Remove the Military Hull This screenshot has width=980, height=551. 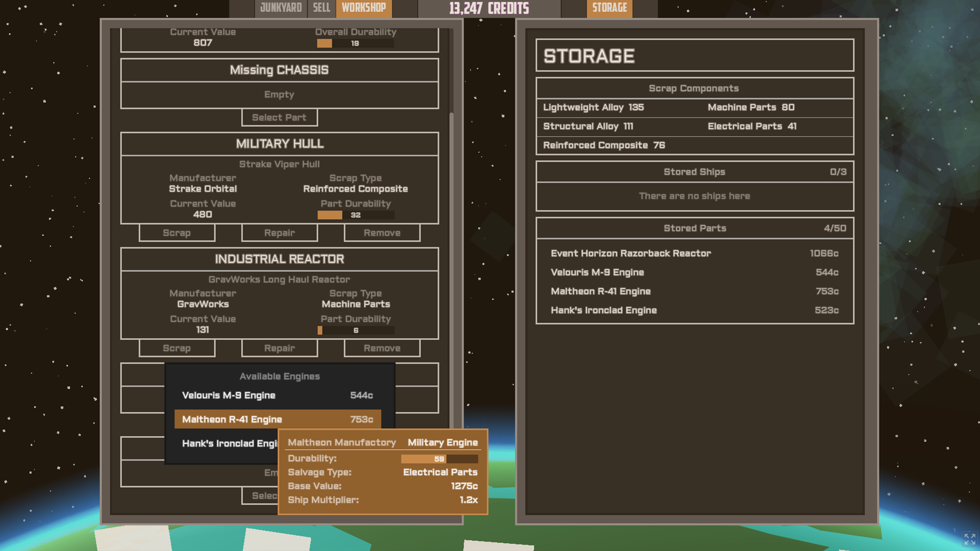pyautogui.click(x=382, y=233)
